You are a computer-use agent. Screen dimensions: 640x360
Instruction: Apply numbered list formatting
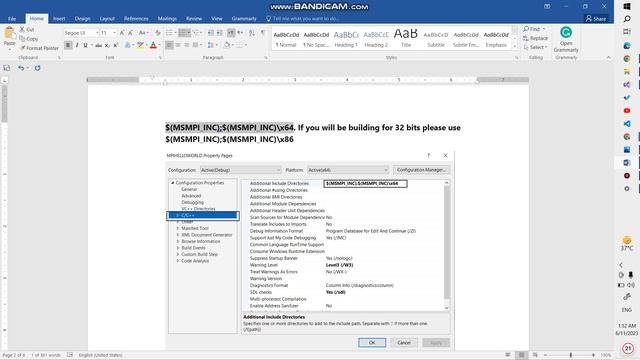pyautogui.click(x=184, y=33)
